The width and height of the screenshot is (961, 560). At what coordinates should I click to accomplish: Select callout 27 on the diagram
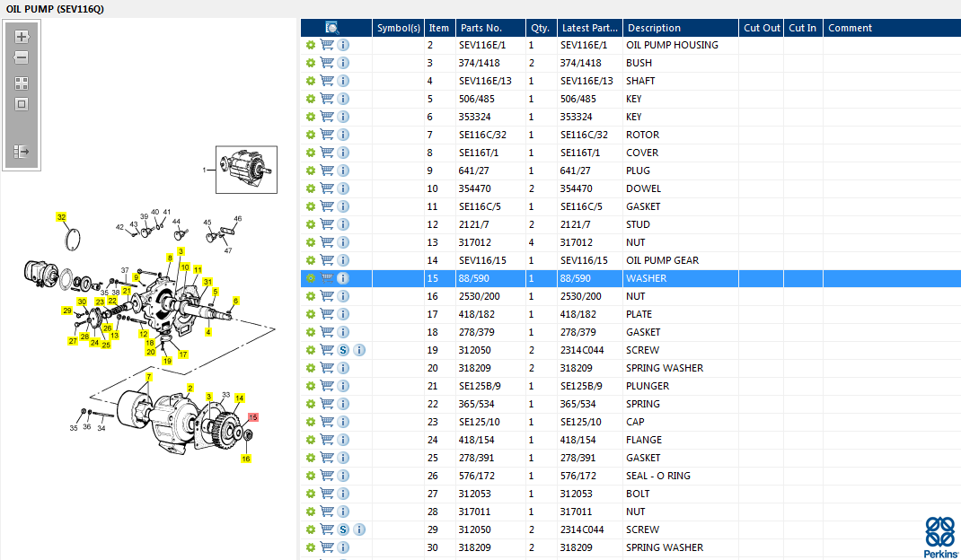[x=73, y=341]
